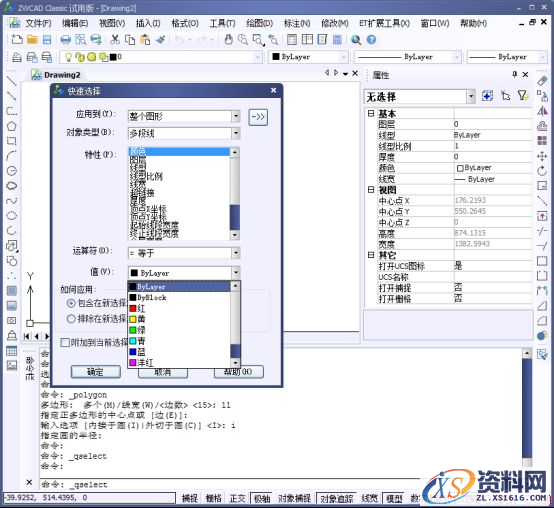Image resolution: width=554 pixels, height=508 pixels.
Task: Choose ByBlock in the value list
Action: click(x=179, y=297)
